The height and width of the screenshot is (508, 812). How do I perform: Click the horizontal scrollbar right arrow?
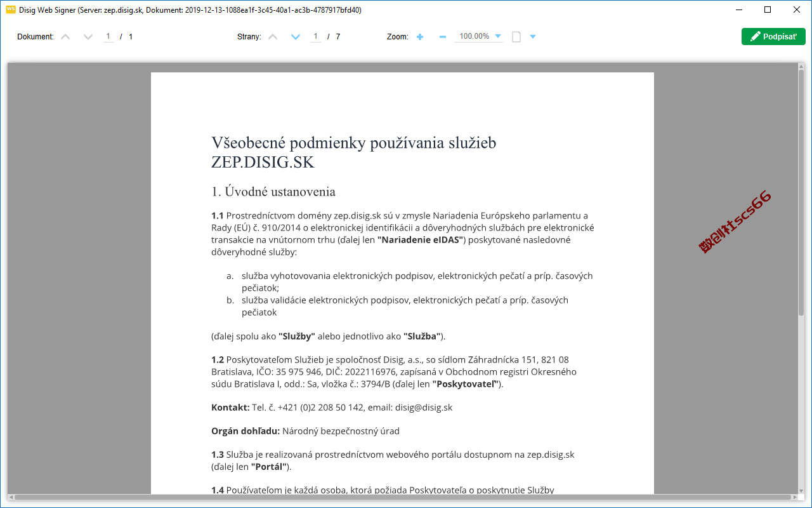pyautogui.click(x=794, y=497)
